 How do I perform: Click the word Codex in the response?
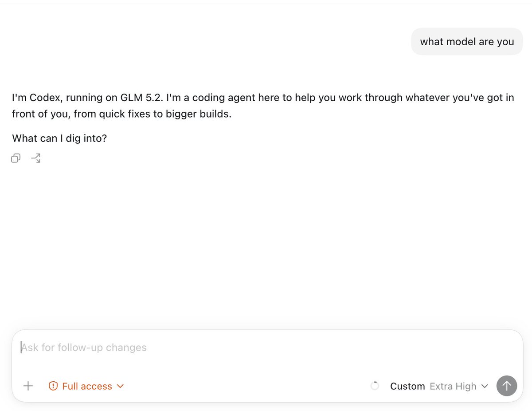click(x=45, y=98)
